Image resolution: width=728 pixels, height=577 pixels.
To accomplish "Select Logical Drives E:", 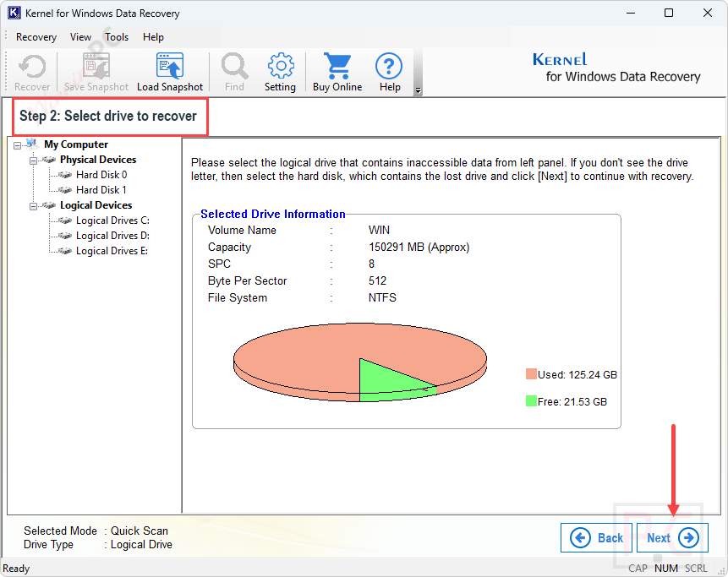I will (112, 251).
